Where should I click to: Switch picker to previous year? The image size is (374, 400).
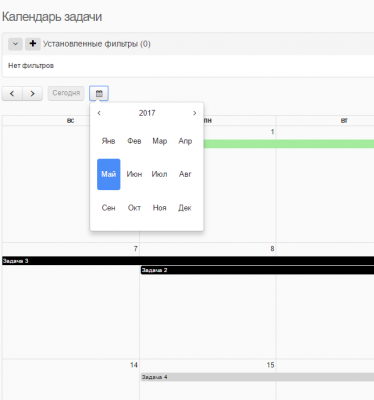pyautogui.click(x=99, y=113)
